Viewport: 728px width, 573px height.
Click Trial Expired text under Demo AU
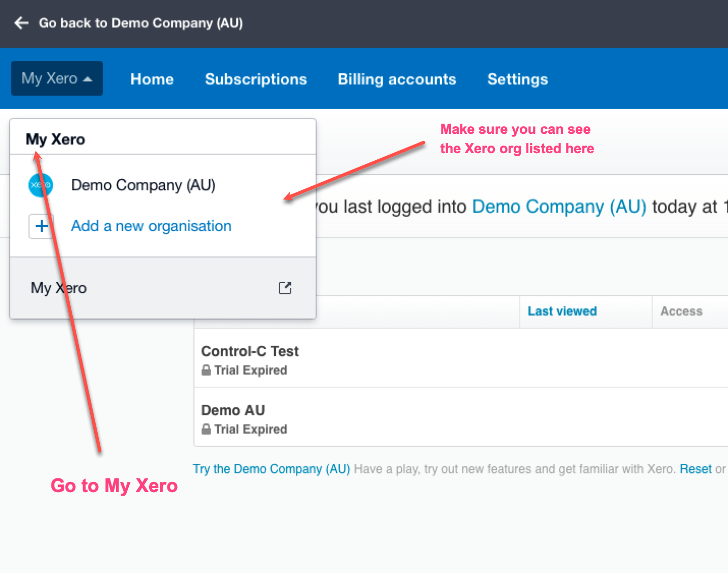[x=250, y=429]
